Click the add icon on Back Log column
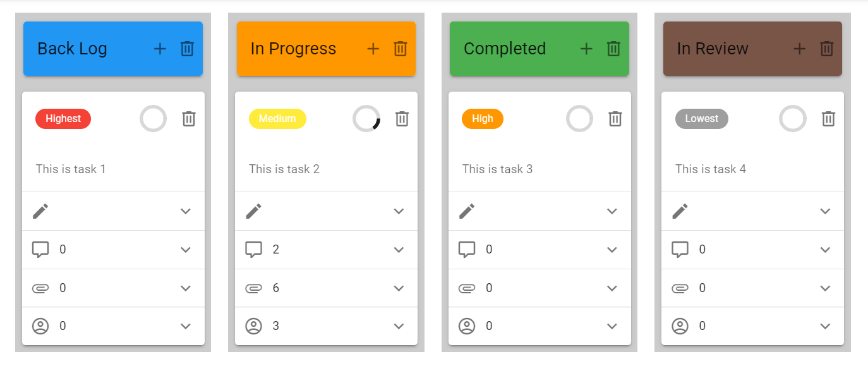The image size is (868, 366). [x=160, y=49]
